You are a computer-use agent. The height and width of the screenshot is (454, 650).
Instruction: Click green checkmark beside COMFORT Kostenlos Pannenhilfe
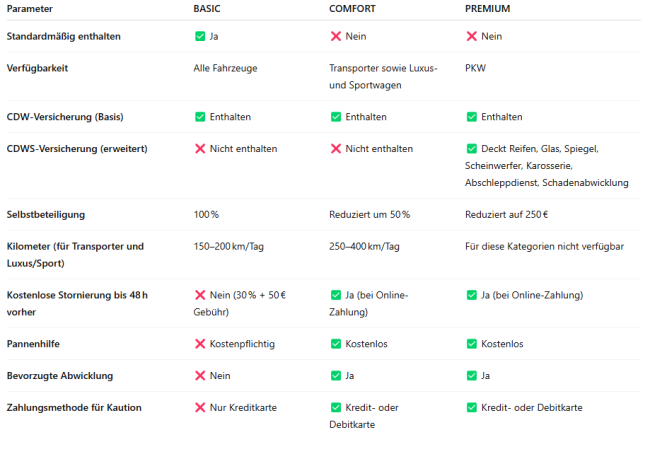click(x=336, y=344)
